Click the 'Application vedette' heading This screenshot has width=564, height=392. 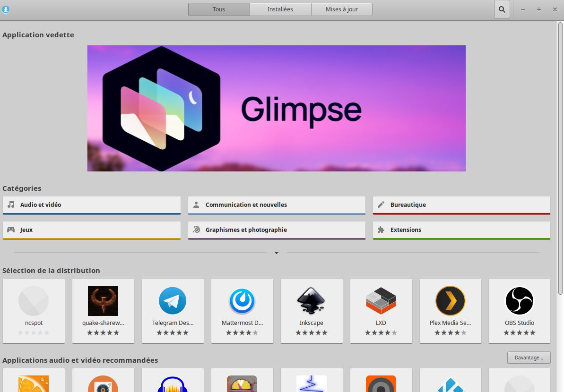click(x=38, y=35)
